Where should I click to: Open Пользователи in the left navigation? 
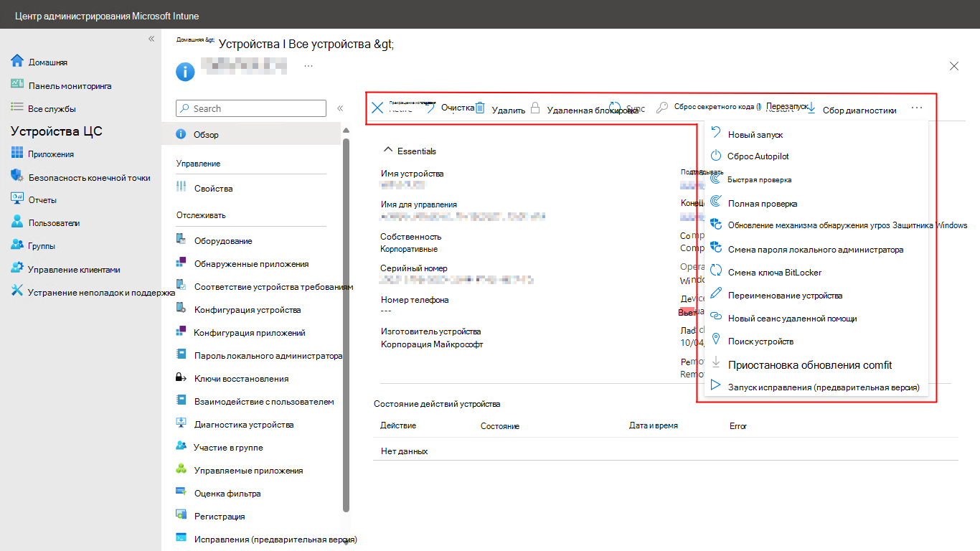click(45, 222)
